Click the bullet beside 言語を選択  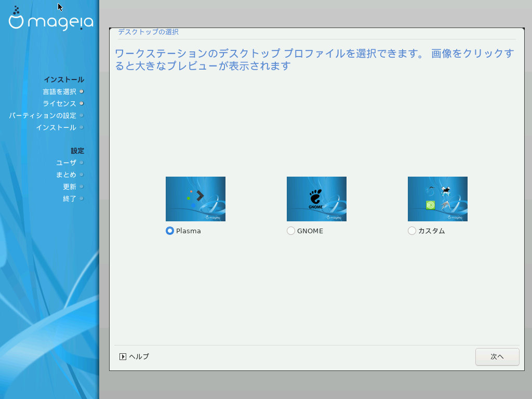[82, 91]
